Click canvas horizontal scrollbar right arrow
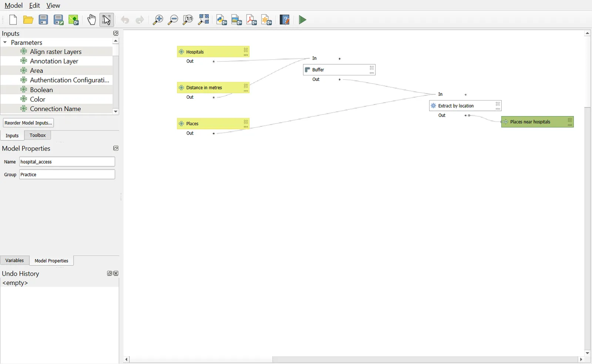The height and width of the screenshot is (364, 592). click(x=581, y=359)
